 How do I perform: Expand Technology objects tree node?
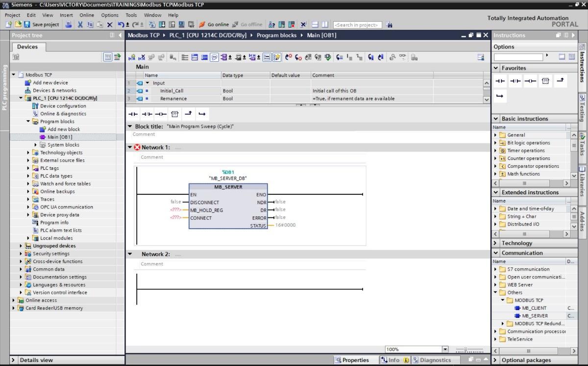(28, 153)
